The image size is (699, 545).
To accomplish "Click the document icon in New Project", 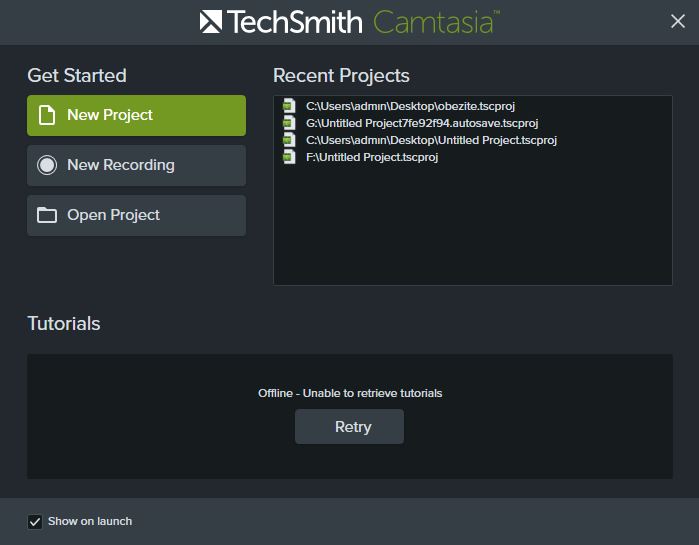I will tap(47, 115).
